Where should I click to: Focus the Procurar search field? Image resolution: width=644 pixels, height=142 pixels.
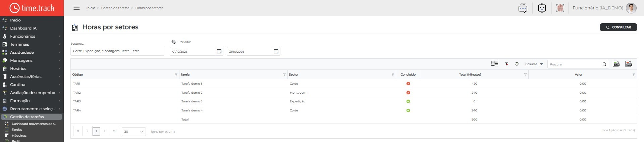[574, 64]
